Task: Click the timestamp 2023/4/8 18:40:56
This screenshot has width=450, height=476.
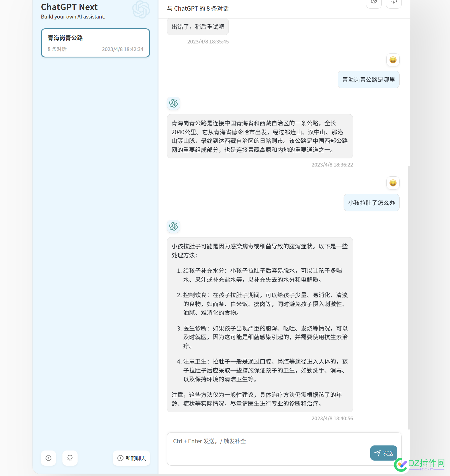Action: 332,419
